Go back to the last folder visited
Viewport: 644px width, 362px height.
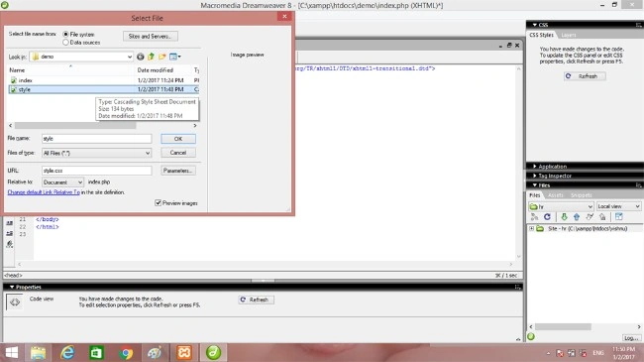pos(141,57)
